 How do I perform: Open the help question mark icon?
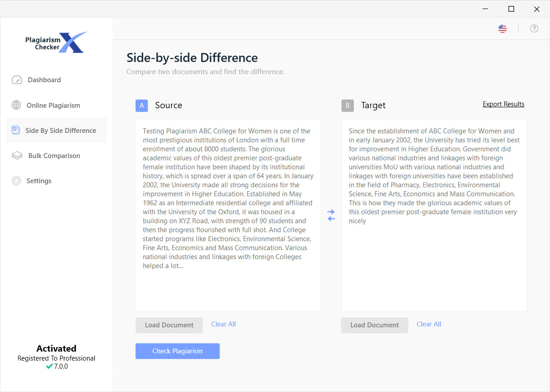click(x=534, y=28)
